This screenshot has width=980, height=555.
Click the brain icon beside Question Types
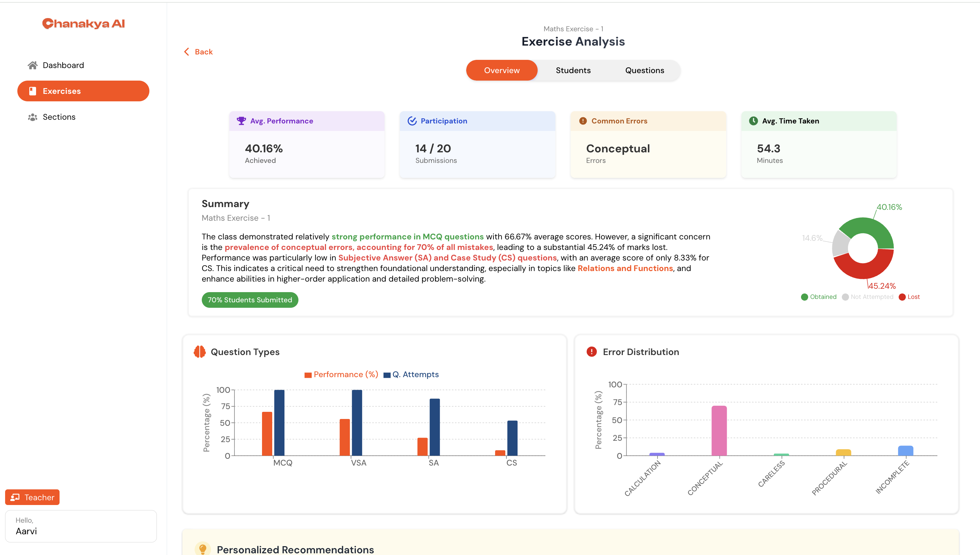pyautogui.click(x=199, y=351)
